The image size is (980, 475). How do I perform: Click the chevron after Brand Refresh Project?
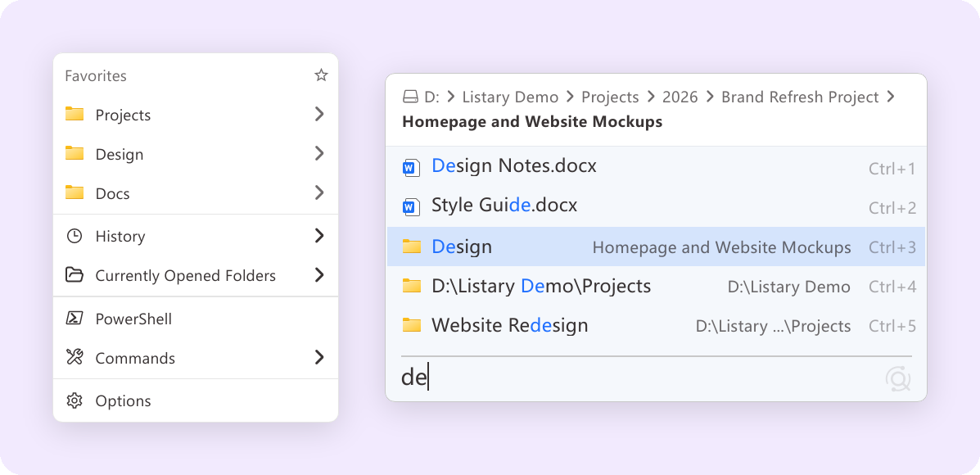point(891,97)
